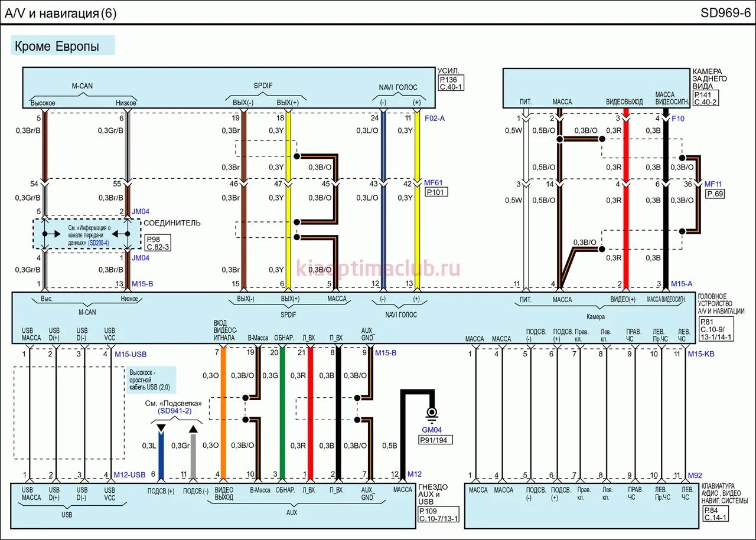
Task: Click the connector label MF61
Action: coord(434,183)
